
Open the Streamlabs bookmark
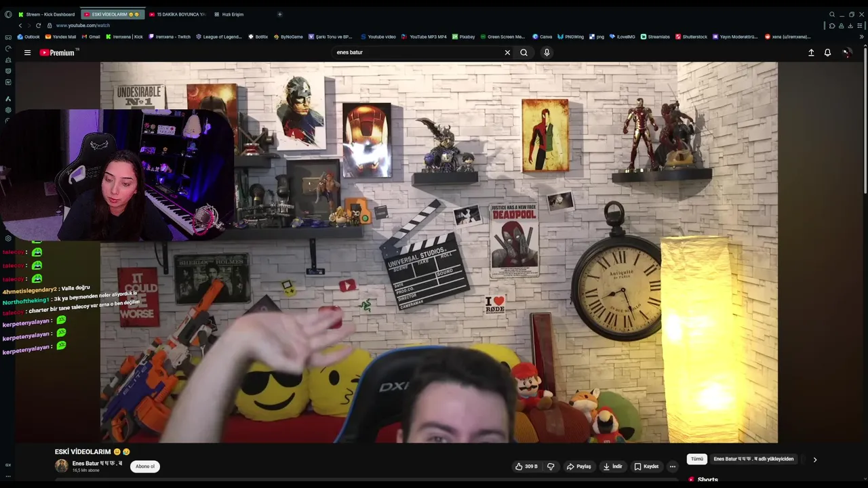pyautogui.click(x=656, y=37)
